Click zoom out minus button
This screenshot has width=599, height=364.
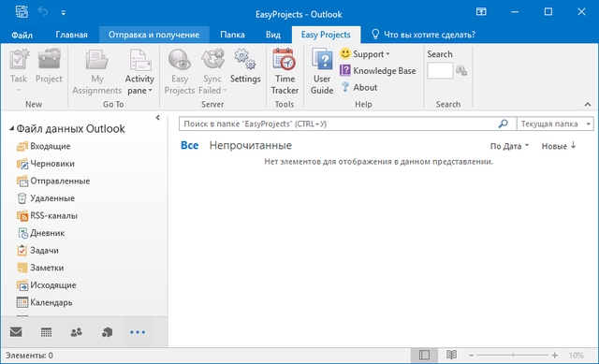[472, 356]
